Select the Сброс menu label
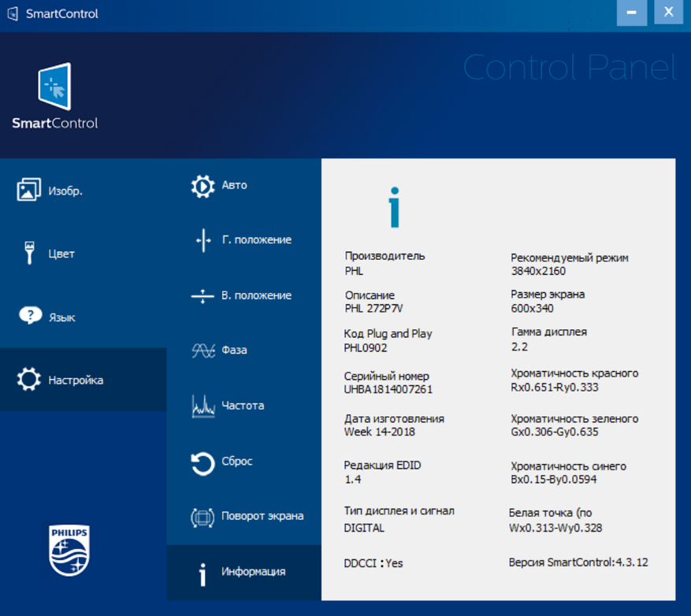This screenshot has height=616, width=691. pyautogui.click(x=237, y=462)
